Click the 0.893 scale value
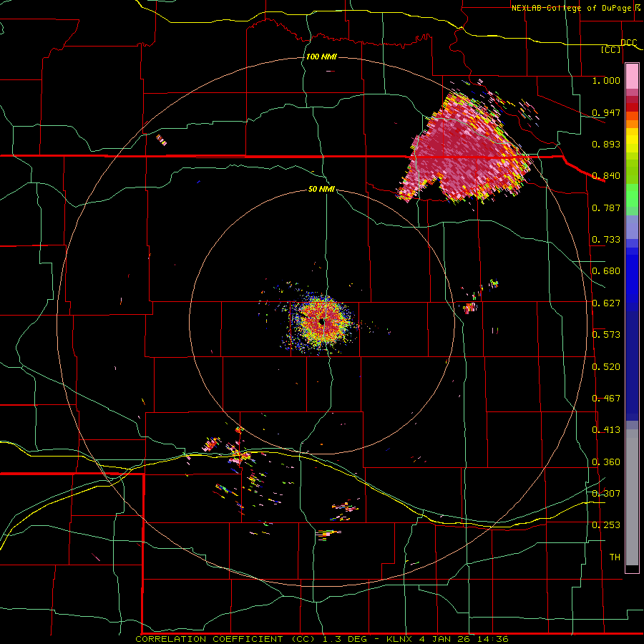The height and width of the screenshot is (644, 644). coord(606,144)
